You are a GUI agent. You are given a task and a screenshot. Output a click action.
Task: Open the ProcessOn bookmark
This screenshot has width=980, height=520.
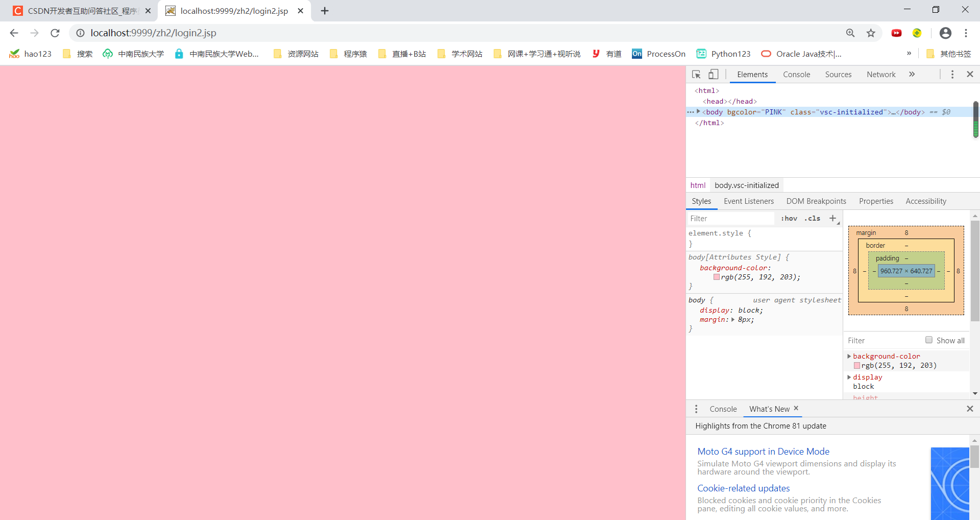(658, 54)
